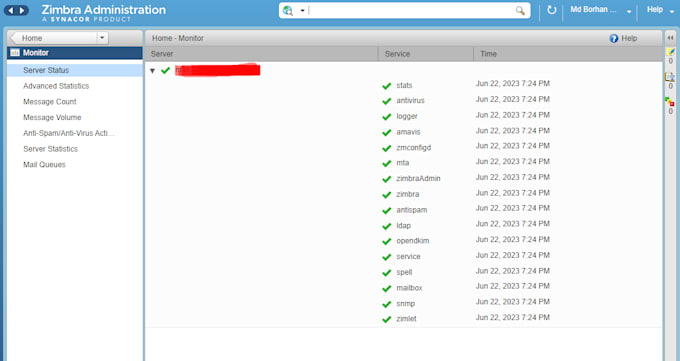This screenshot has width=680, height=361.
Task: Click the ldap service name
Action: [403, 226]
